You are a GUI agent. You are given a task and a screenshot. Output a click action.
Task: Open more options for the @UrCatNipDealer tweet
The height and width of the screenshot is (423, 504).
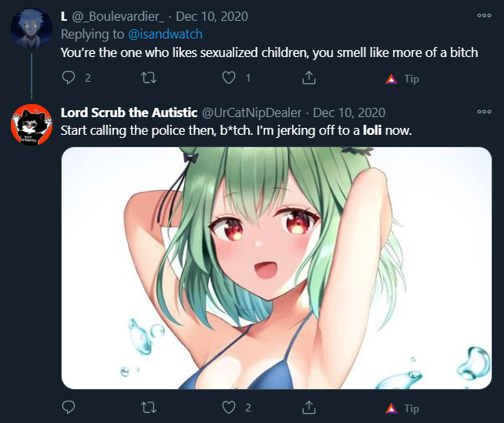(x=484, y=112)
